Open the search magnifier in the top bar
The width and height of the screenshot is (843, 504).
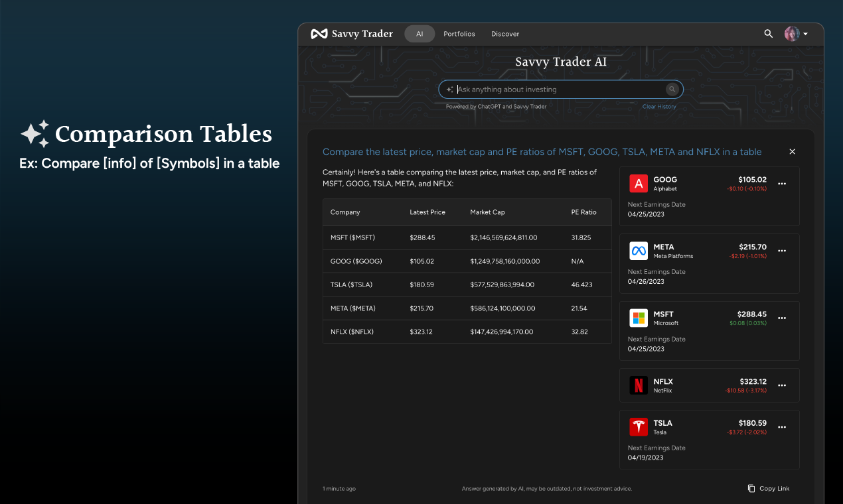[769, 34]
